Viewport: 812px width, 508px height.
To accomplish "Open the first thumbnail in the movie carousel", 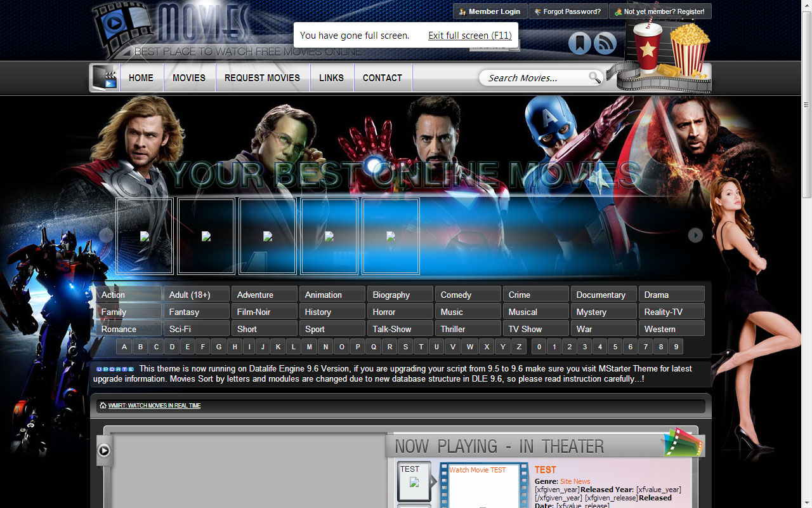I will (145, 236).
